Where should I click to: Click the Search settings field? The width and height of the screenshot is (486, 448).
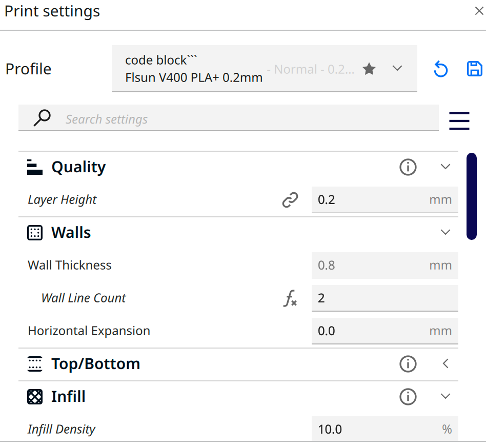click(246, 119)
